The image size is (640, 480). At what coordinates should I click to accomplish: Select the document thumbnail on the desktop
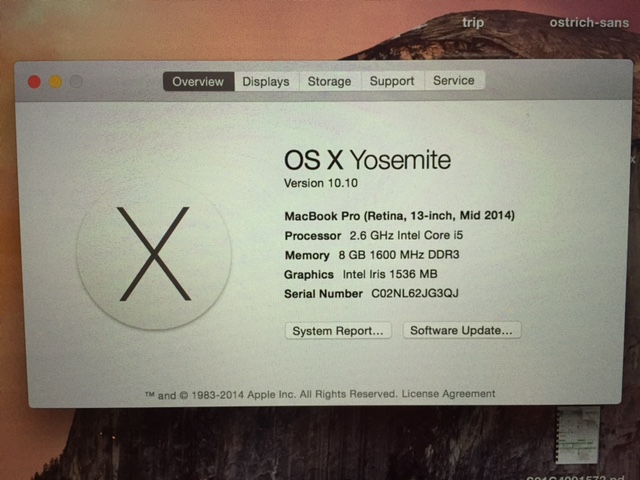click(578, 436)
